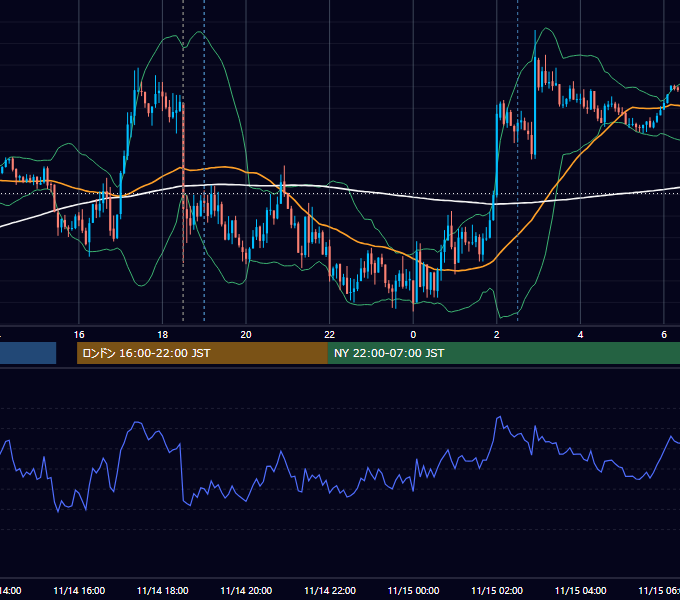Click the 22 hour label on price chart axis
The image size is (680, 600).
[330, 335]
